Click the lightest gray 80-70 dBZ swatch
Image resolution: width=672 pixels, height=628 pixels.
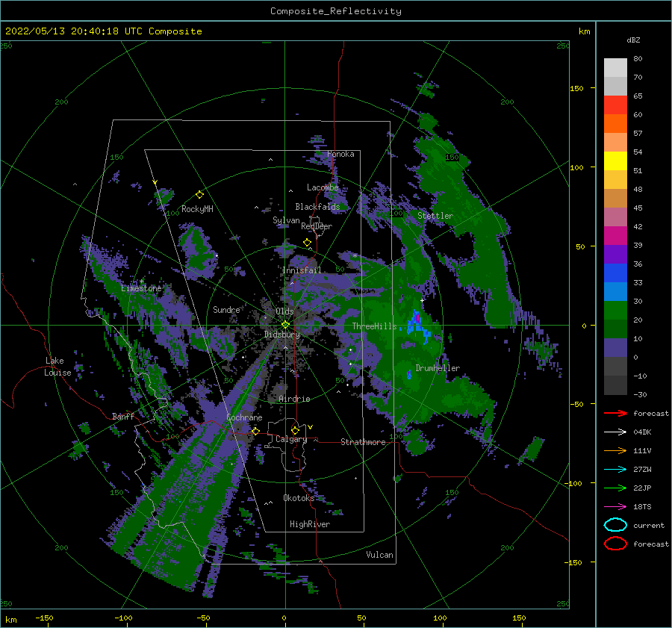tap(615, 68)
